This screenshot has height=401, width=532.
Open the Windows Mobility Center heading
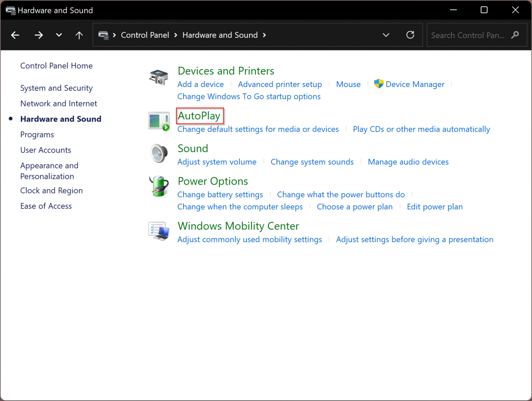238,226
